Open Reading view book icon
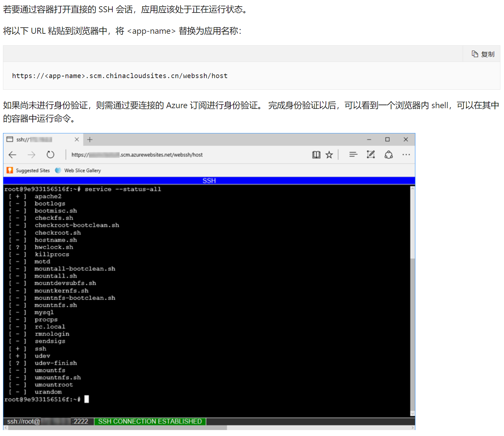Image resolution: width=504 pixels, height=436 pixels. pyautogui.click(x=316, y=154)
